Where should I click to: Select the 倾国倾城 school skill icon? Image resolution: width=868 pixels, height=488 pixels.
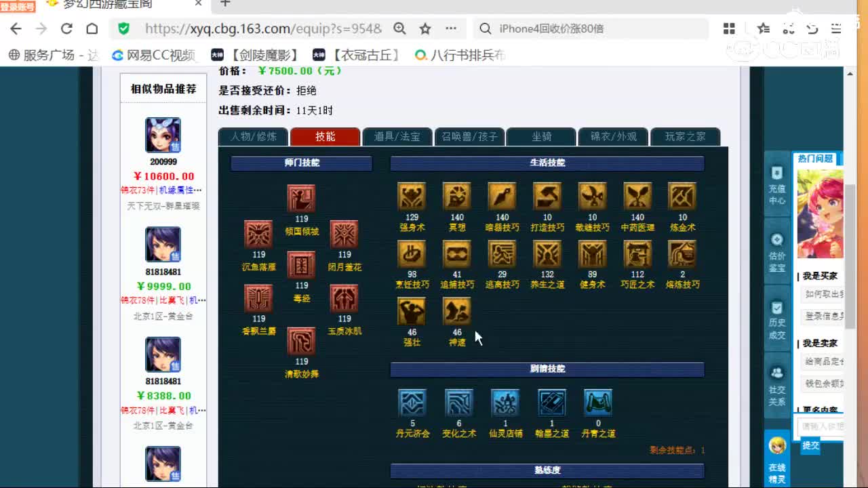(x=300, y=197)
